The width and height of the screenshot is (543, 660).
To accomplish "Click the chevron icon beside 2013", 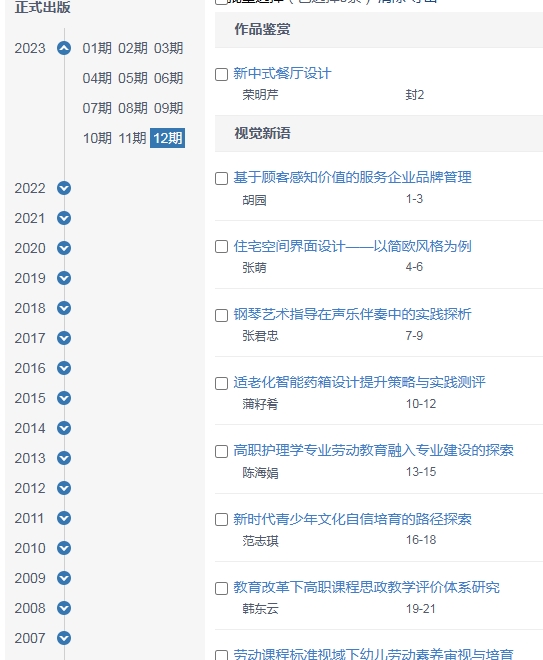I will [64, 458].
